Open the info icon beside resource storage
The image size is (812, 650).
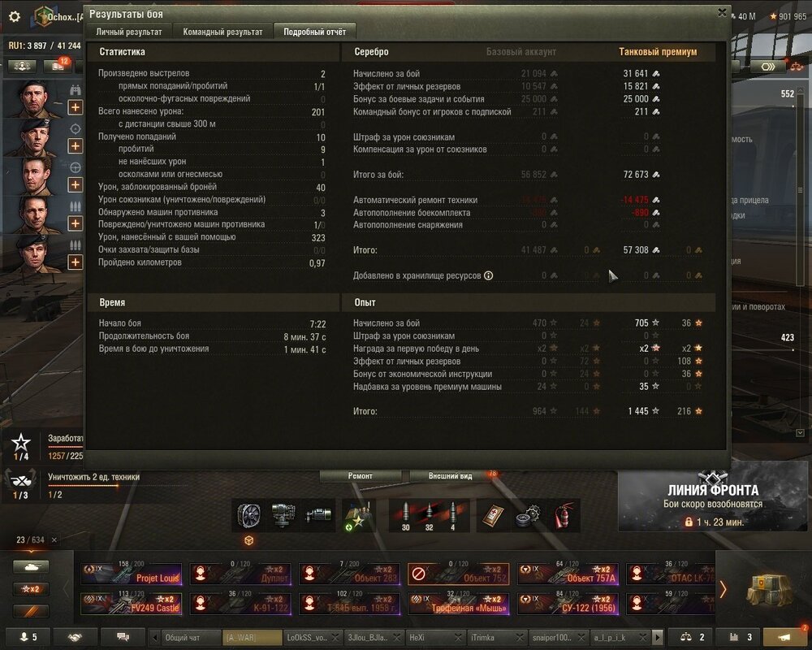tap(488, 275)
